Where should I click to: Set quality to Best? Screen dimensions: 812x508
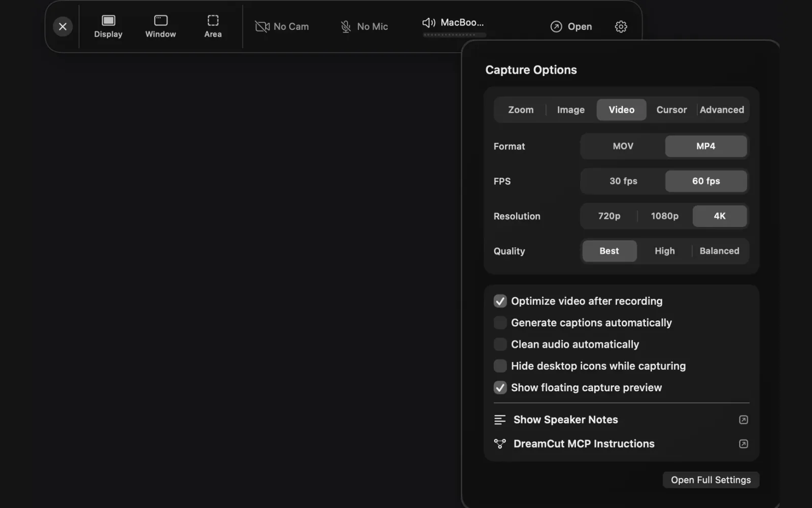tap(609, 251)
